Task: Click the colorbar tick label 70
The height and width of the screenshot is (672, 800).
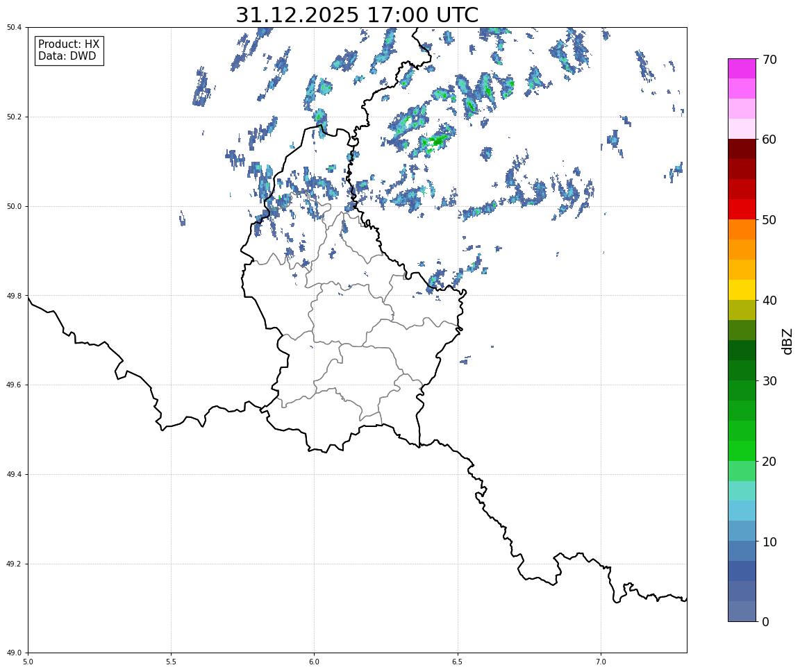Action: [769, 60]
